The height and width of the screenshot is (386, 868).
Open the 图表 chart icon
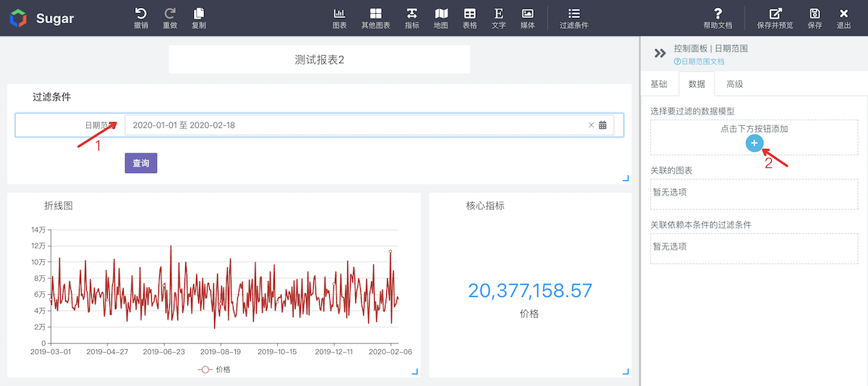click(339, 13)
